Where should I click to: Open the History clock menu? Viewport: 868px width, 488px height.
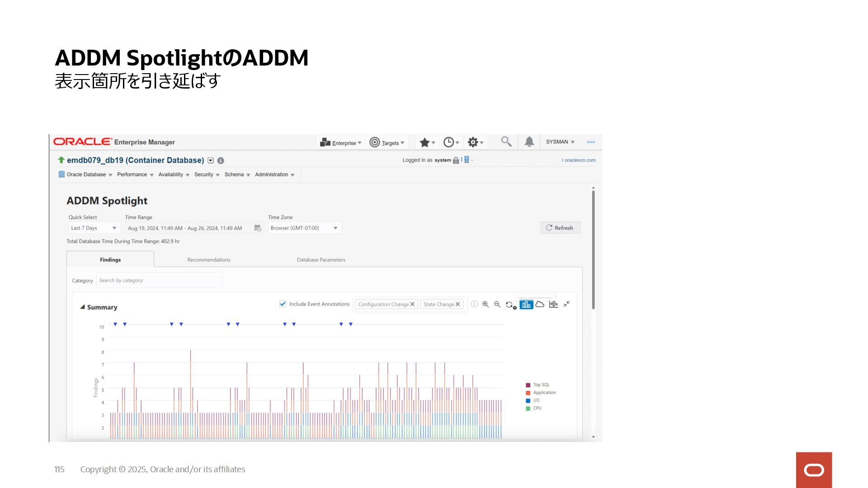pos(451,143)
